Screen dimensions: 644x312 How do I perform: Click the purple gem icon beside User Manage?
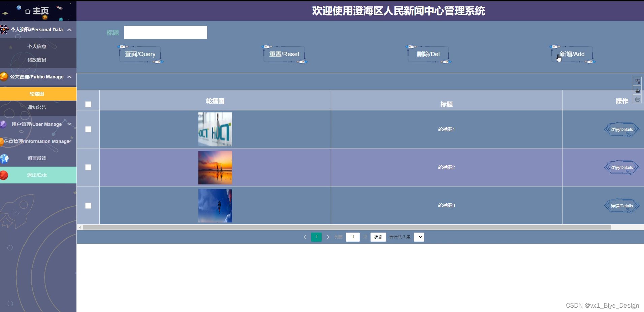coord(3,124)
